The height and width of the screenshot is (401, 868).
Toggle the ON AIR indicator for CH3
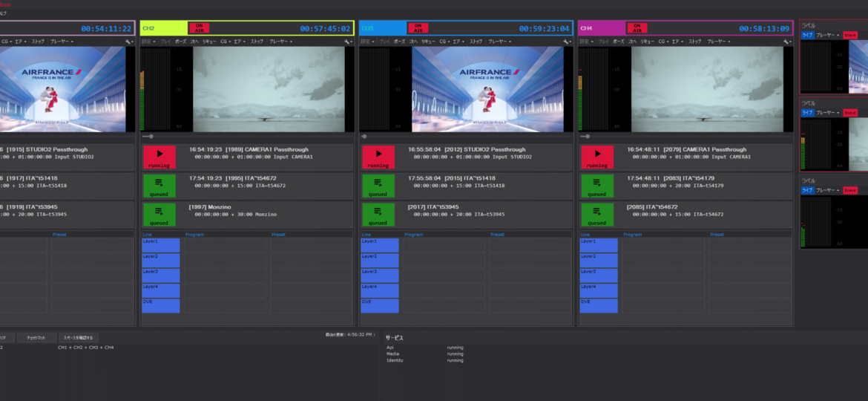[418, 27]
